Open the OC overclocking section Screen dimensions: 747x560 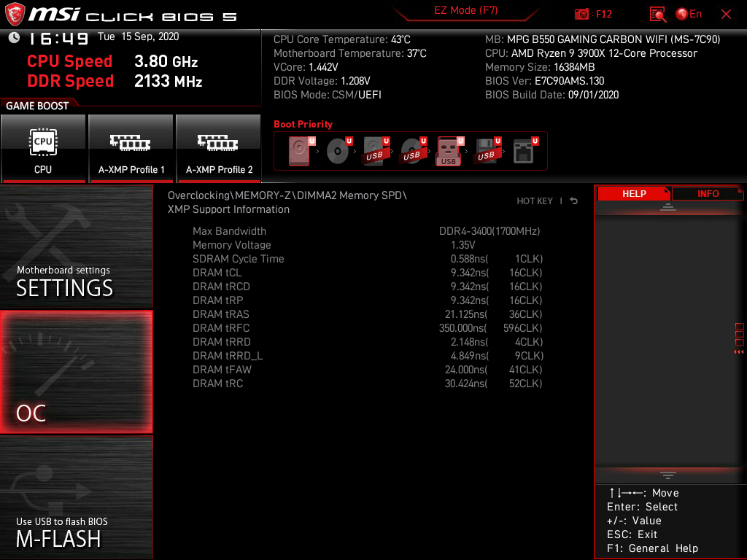[76, 372]
